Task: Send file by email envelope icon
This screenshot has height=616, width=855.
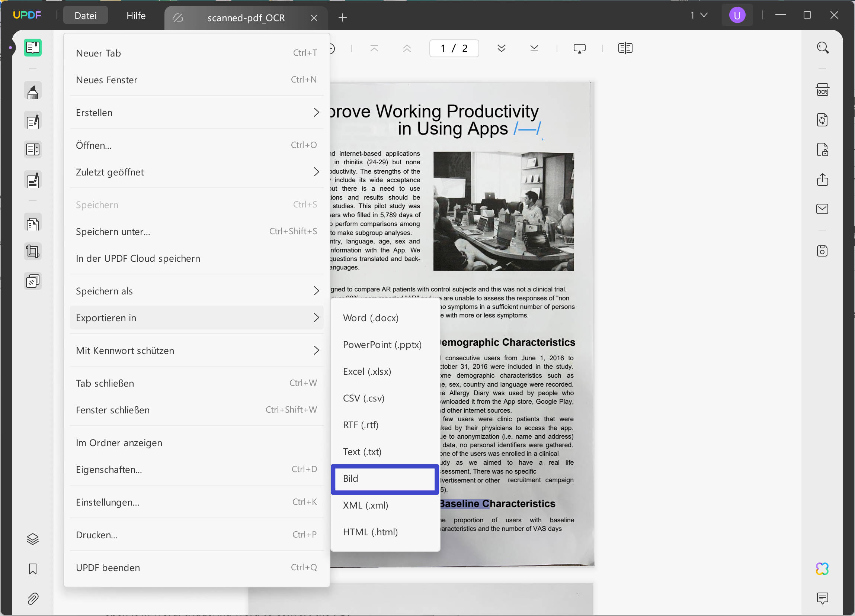Action: click(822, 209)
